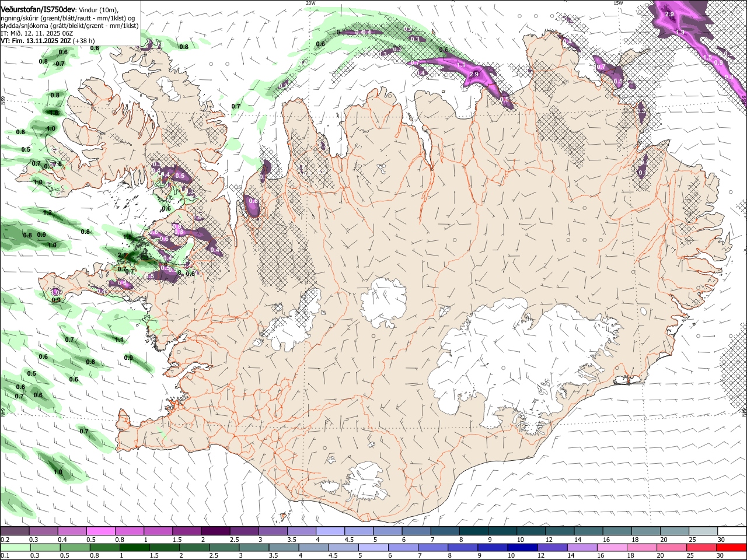
Task: Select the 'IT: Mið. 12. 11. 2025 06Z' line
Action: [37, 34]
